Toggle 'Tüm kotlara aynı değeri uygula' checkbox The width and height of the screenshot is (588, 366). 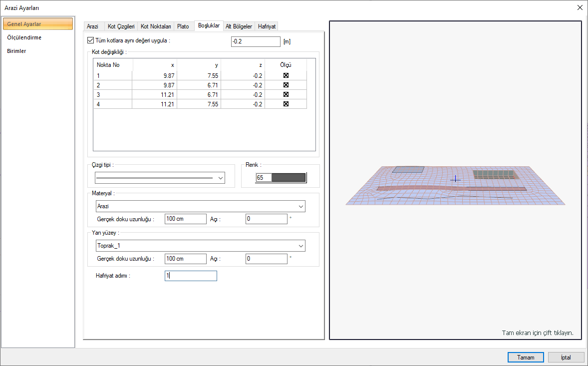point(90,40)
